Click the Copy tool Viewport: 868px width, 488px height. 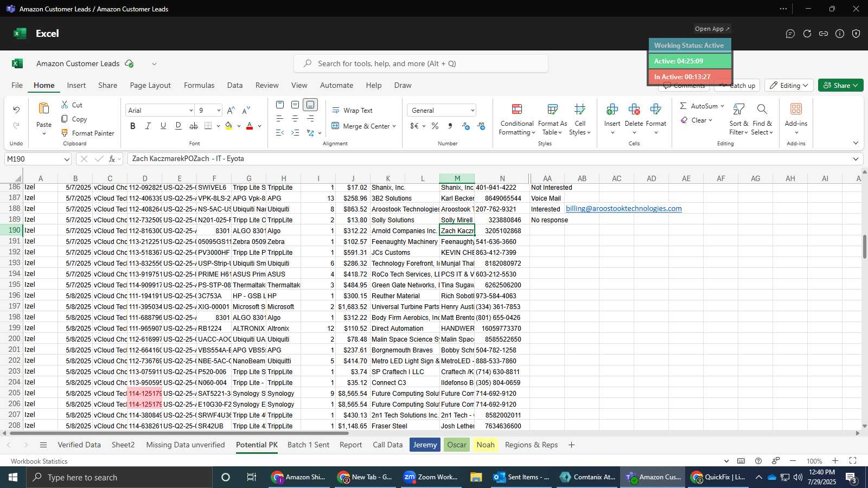(x=74, y=119)
